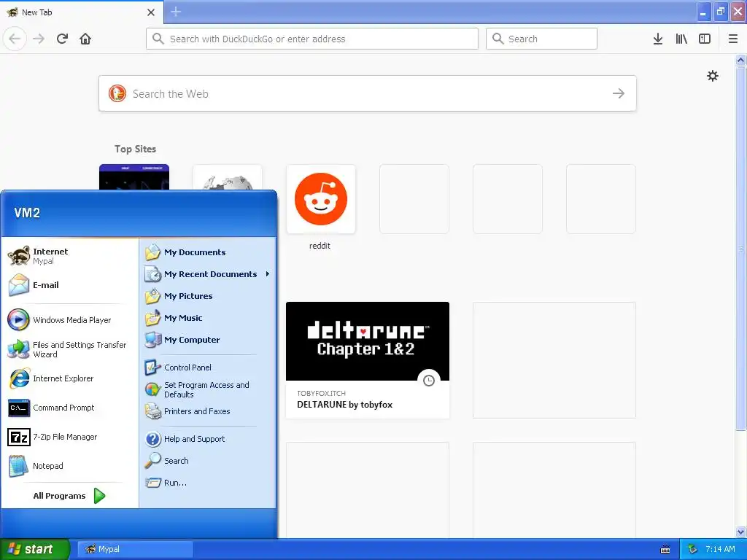
Task: Focus the Search the Web box
Action: click(x=368, y=93)
